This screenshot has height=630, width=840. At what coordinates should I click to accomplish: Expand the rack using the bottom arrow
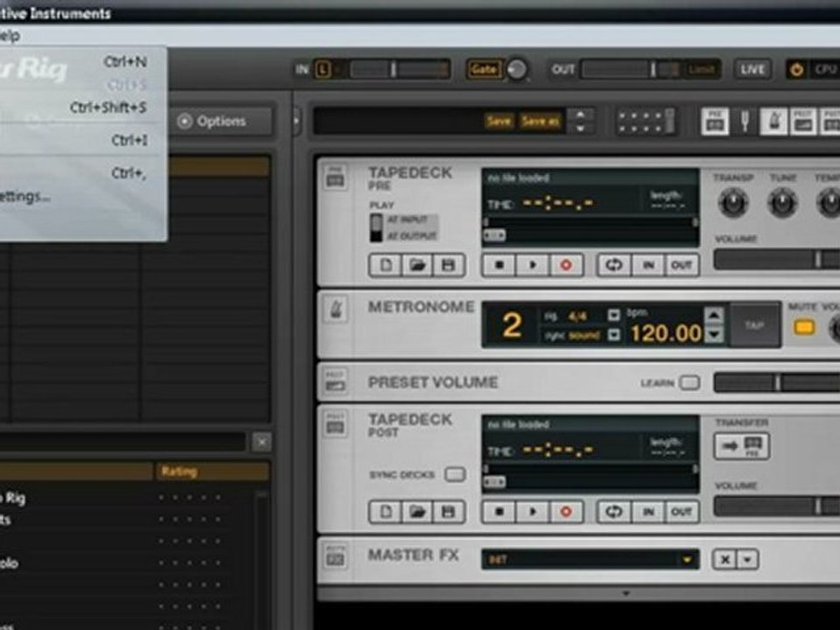tap(626, 593)
